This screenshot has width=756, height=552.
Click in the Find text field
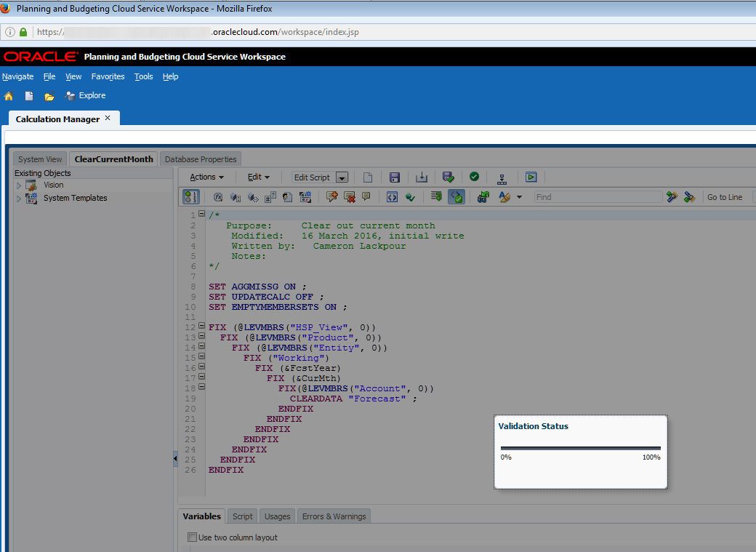598,197
